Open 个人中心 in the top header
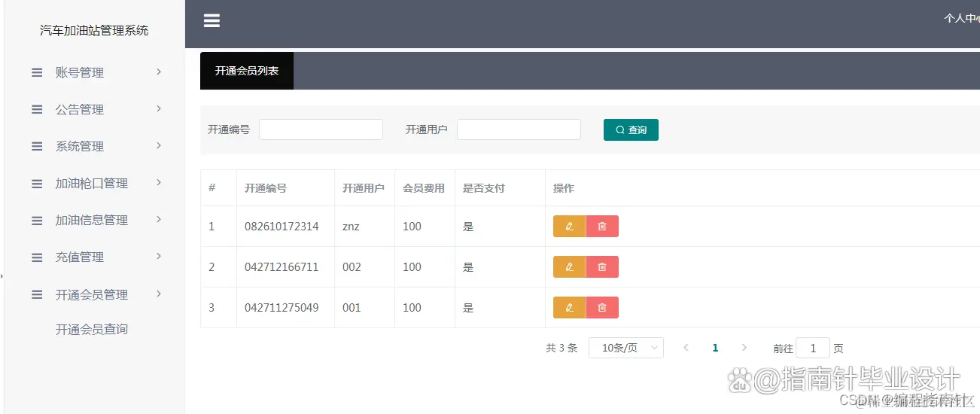This screenshot has height=414, width=980. (962, 18)
